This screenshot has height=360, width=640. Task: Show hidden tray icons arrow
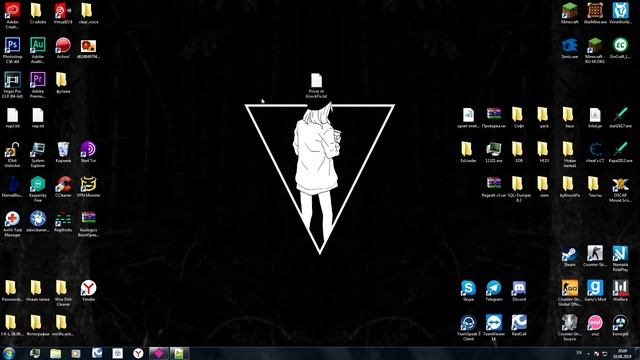click(x=588, y=353)
